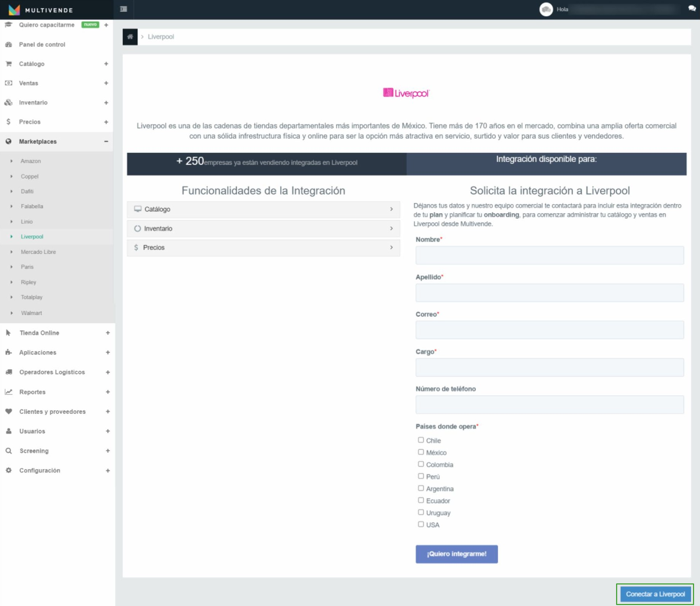The width and height of the screenshot is (700, 606).
Task: Click the Reportes chart icon
Action: point(8,392)
